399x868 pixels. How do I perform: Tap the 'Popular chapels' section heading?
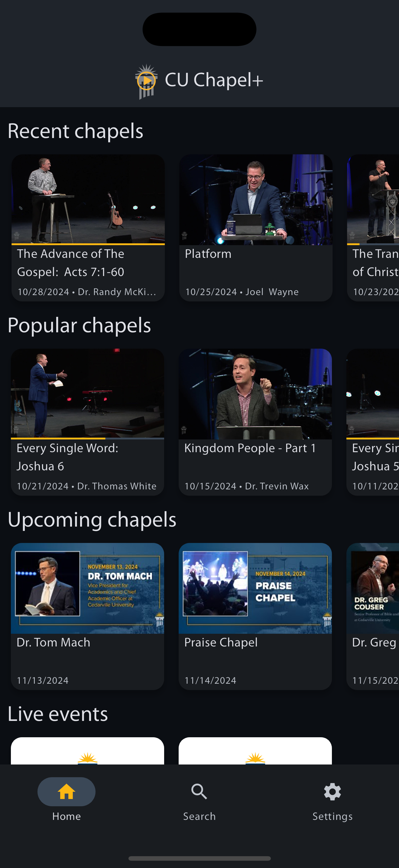coord(79,326)
